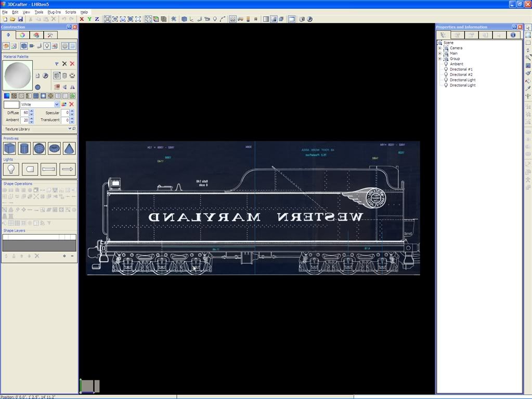532x399 pixels.
Task: Add a cylinder primitive
Action: (24, 148)
